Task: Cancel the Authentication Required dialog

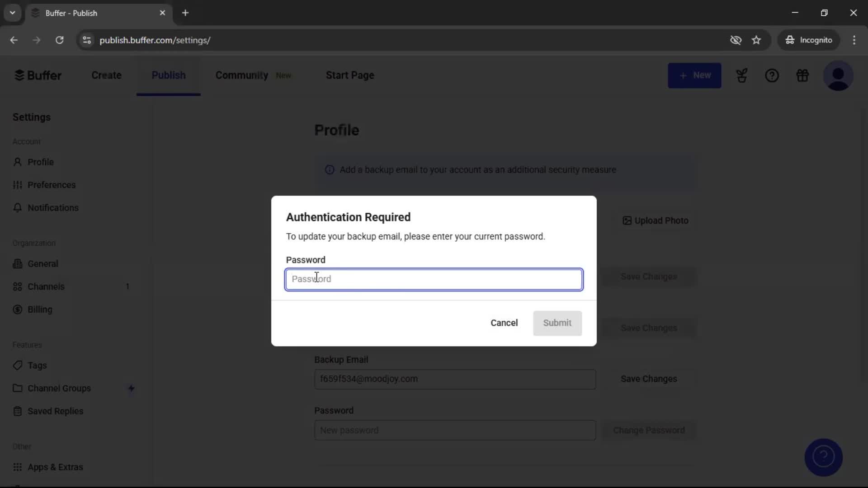Action: pos(504,323)
